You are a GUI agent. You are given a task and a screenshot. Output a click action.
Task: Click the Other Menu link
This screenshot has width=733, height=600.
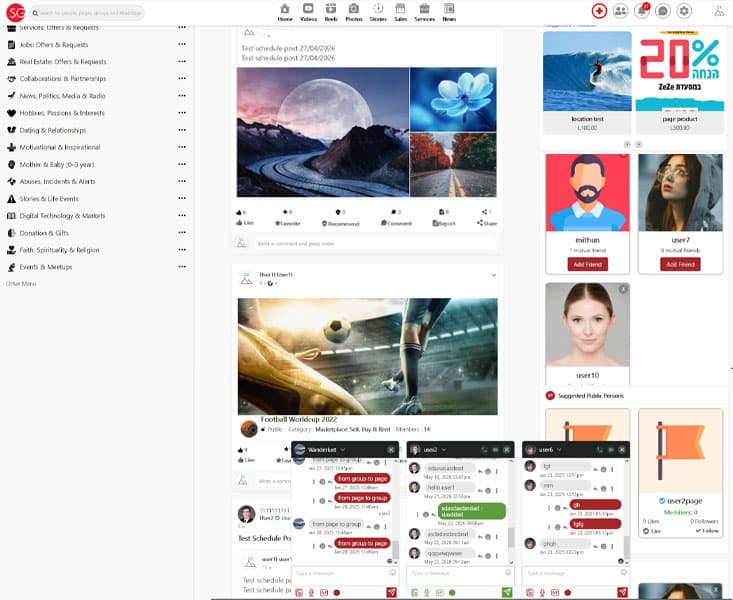[21, 284]
